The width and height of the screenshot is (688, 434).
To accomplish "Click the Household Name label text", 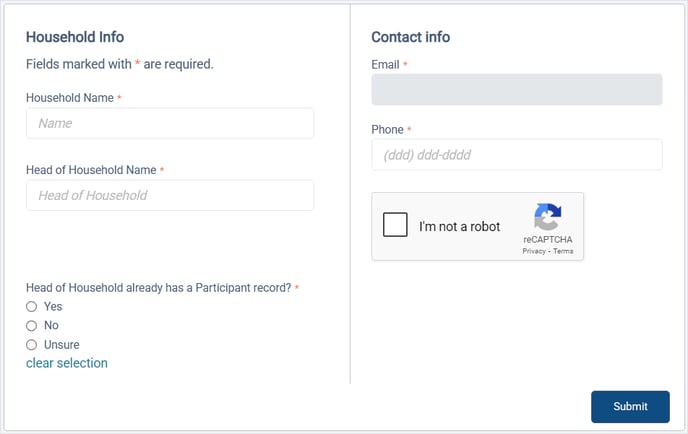I will click(70, 98).
